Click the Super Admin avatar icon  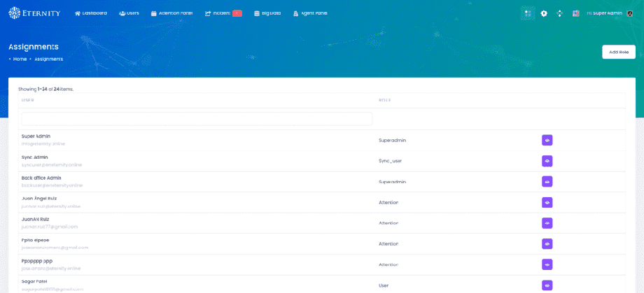click(629, 13)
